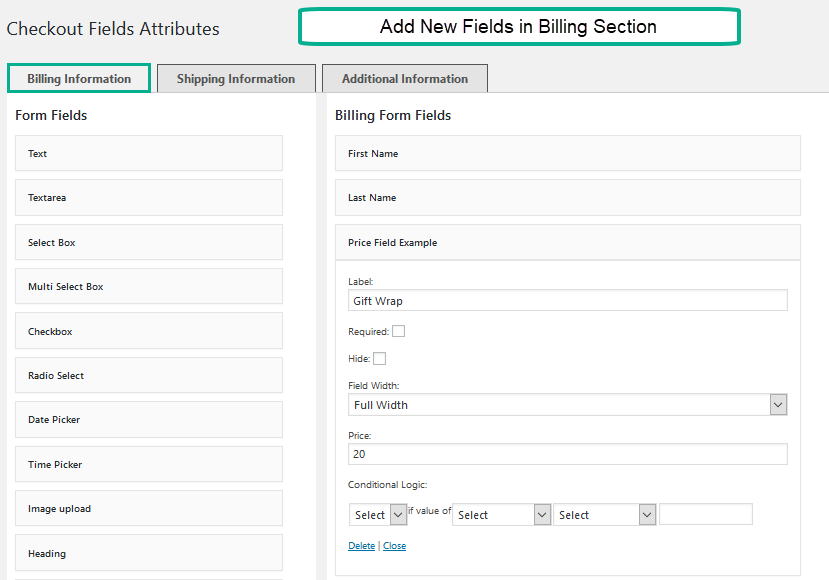Viewport: 829px width, 580px height.
Task: Choose the Date Picker form field
Action: pos(149,420)
